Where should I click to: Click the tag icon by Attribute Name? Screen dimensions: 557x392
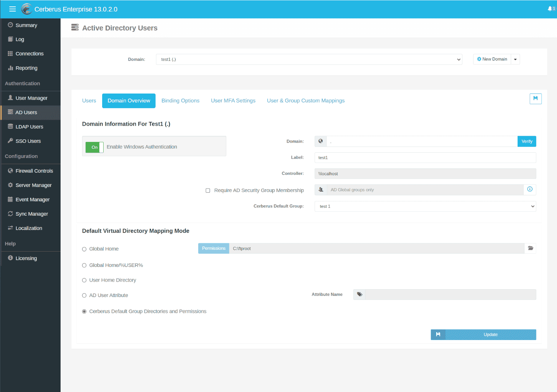(x=360, y=295)
